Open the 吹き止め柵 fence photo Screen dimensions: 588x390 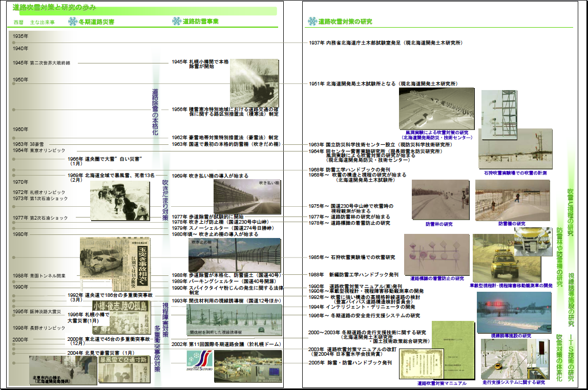coord(235,255)
